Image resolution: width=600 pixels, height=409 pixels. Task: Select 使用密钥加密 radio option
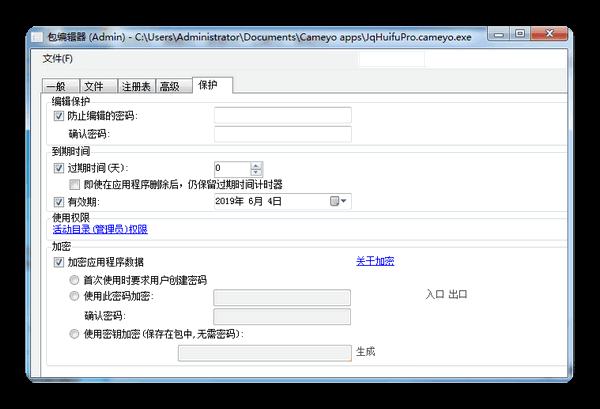[74, 334]
